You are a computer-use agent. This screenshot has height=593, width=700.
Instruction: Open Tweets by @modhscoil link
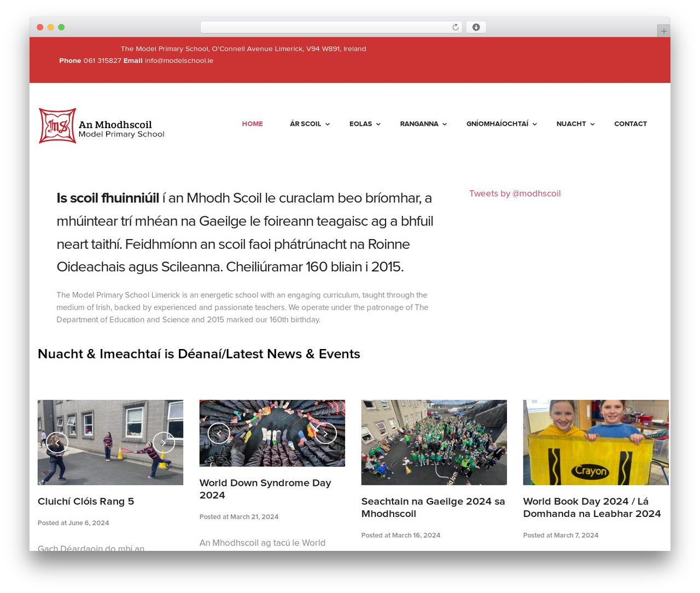pos(515,194)
